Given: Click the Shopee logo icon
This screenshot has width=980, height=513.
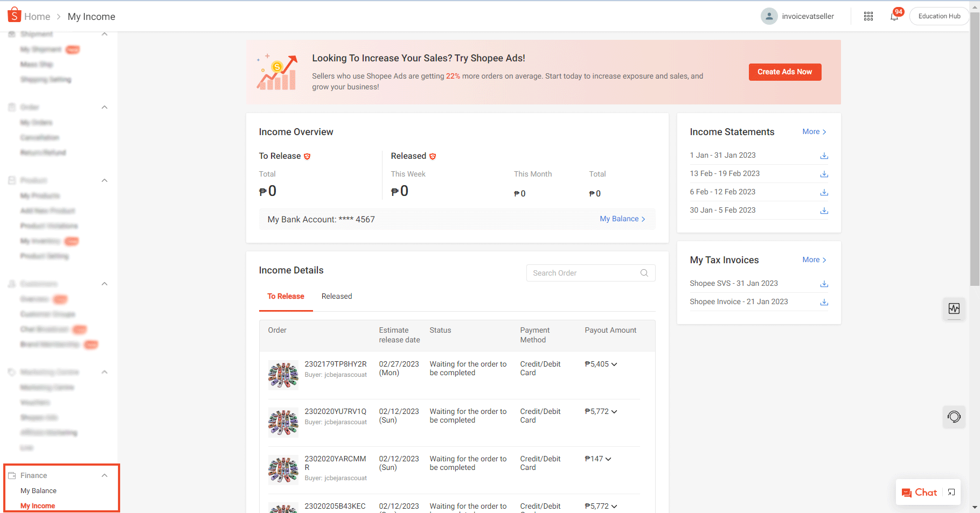Looking at the screenshot, I should point(14,15).
